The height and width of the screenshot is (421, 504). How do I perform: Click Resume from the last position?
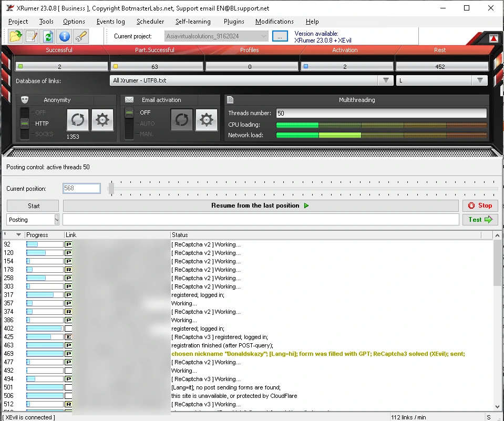[261, 206]
